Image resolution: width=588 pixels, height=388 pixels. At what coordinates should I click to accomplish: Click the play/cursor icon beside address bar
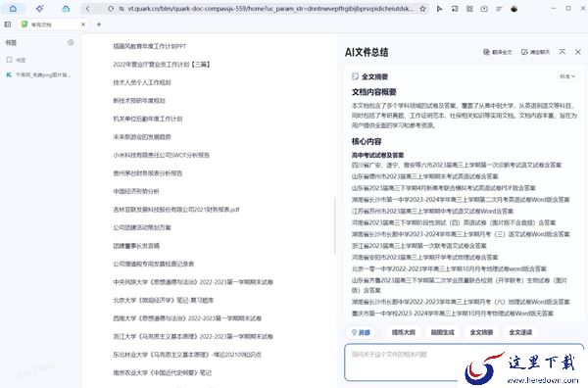pyautogui.click(x=439, y=9)
